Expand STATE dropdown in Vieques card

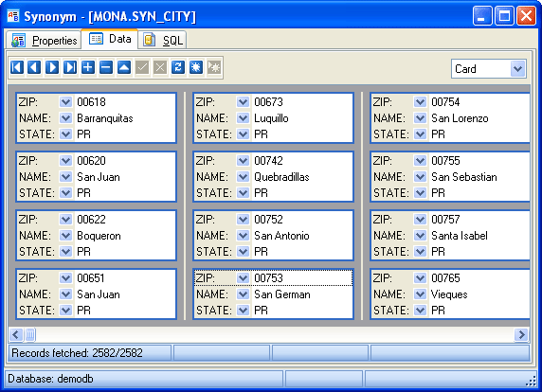click(x=420, y=311)
